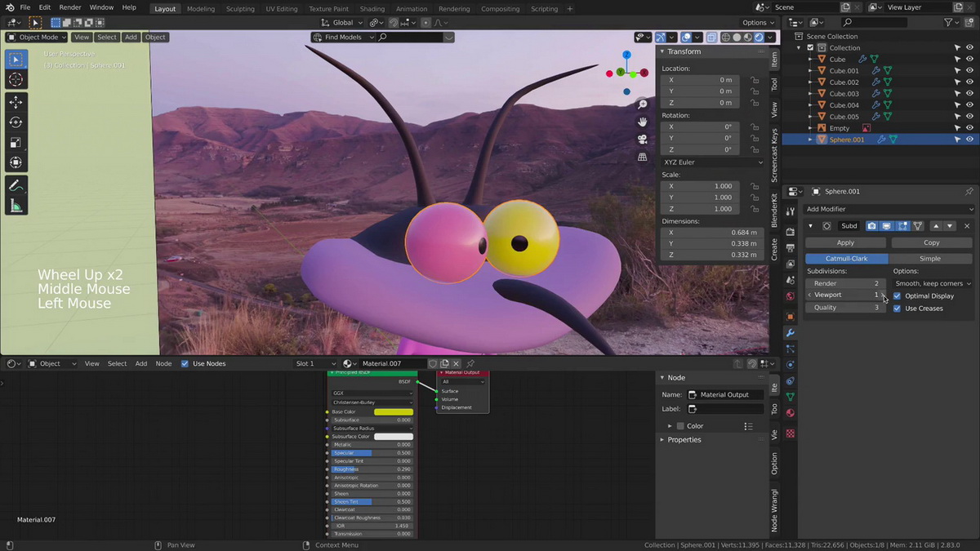Toggle camera view icon in viewport
Viewport: 980px width, 551px height.
click(x=643, y=139)
